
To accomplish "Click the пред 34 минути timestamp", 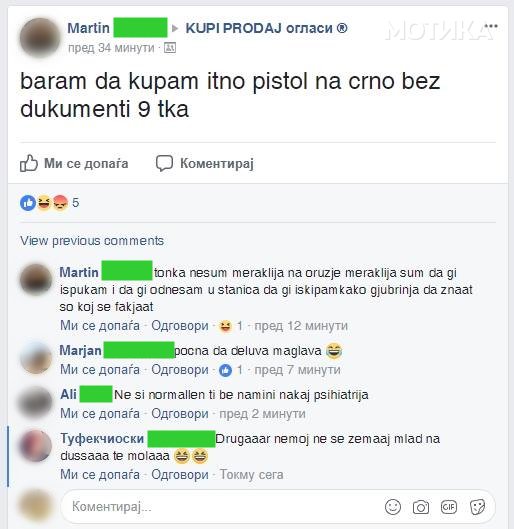I will coord(111,48).
